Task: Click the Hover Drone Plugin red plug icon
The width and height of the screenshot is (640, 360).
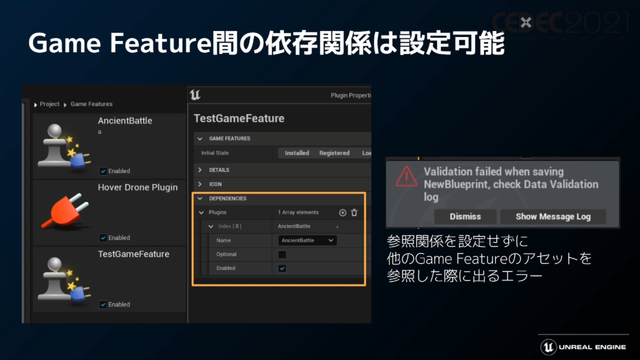Action: [65, 211]
